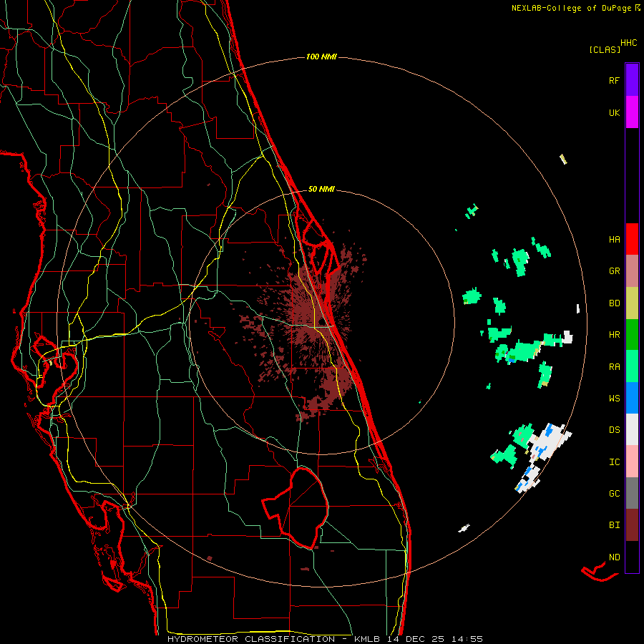Click the HR dark green legend swatch

(632, 335)
